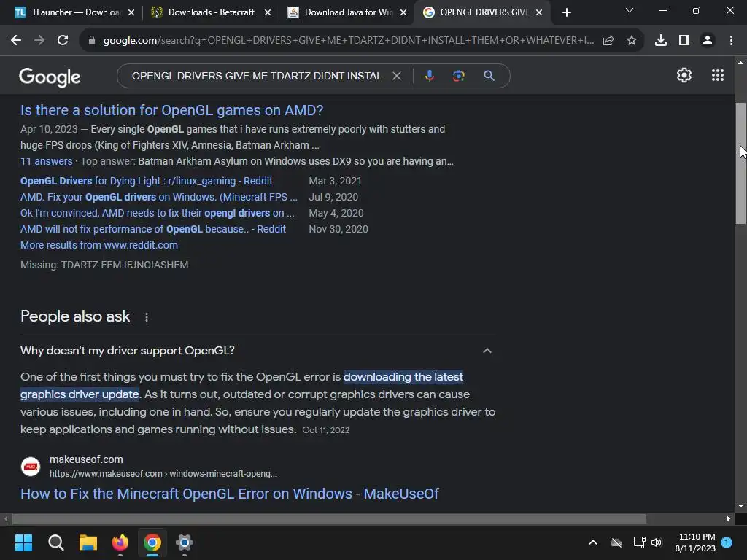The width and height of the screenshot is (747, 560).
Task: Close the Download Java tab
Action: coord(403,12)
